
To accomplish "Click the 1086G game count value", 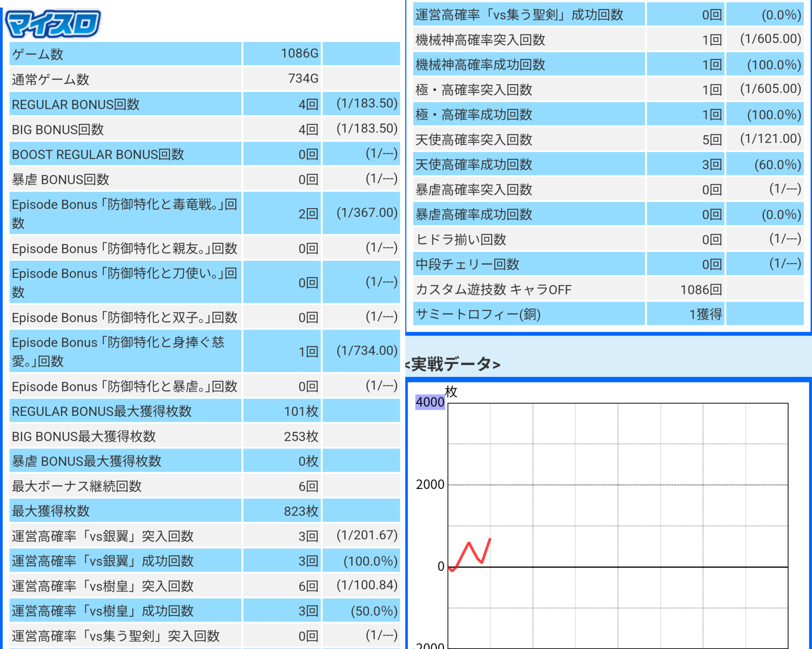I will point(300,53).
